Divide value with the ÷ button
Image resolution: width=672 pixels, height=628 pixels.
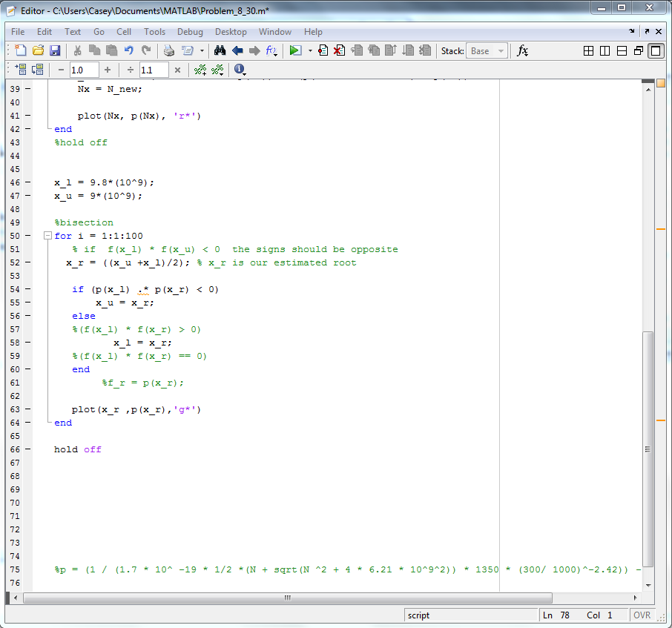pos(131,70)
